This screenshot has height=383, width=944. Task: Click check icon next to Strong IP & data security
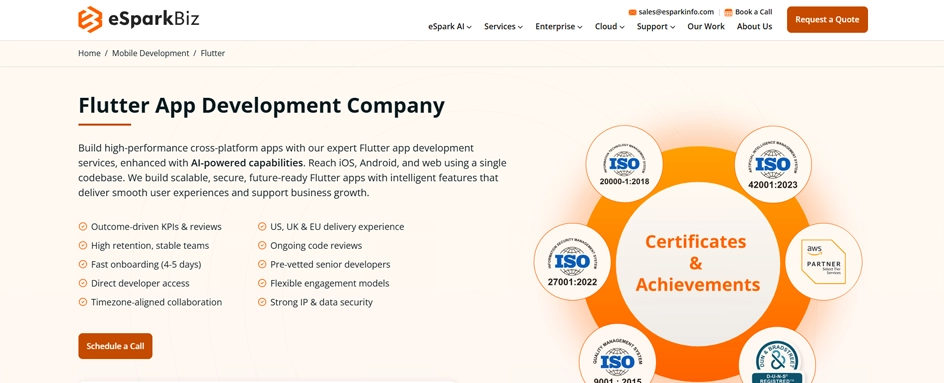pyautogui.click(x=262, y=302)
